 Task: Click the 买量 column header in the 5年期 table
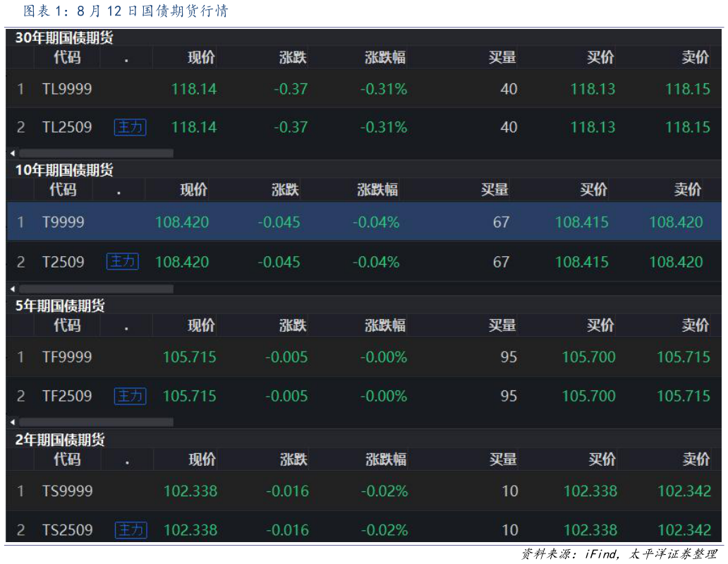coord(502,325)
